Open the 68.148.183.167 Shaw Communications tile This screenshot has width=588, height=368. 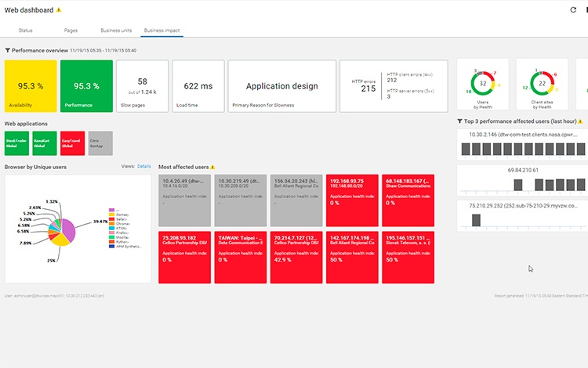[408, 200]
